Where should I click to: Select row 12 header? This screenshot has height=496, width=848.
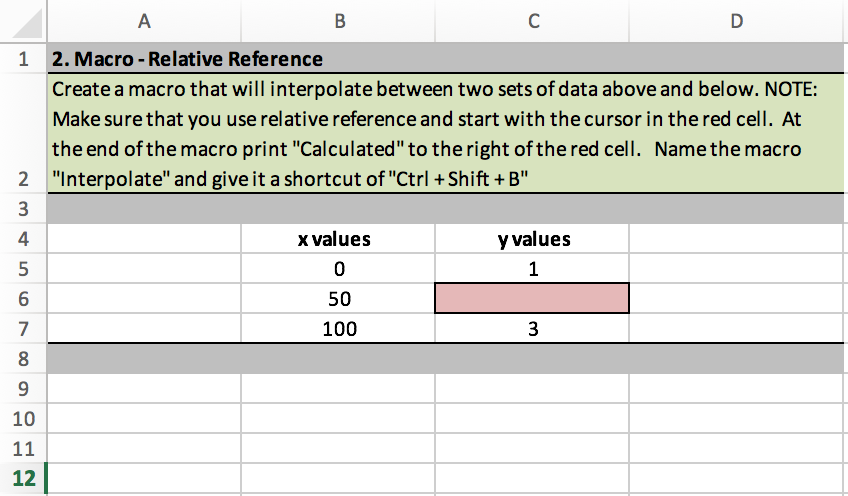coord(23,478)
